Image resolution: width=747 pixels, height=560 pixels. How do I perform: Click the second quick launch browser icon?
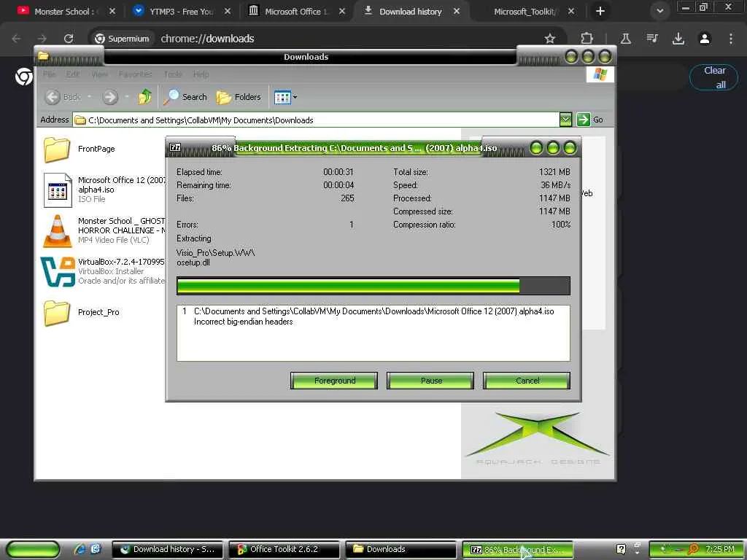point(96,549)
